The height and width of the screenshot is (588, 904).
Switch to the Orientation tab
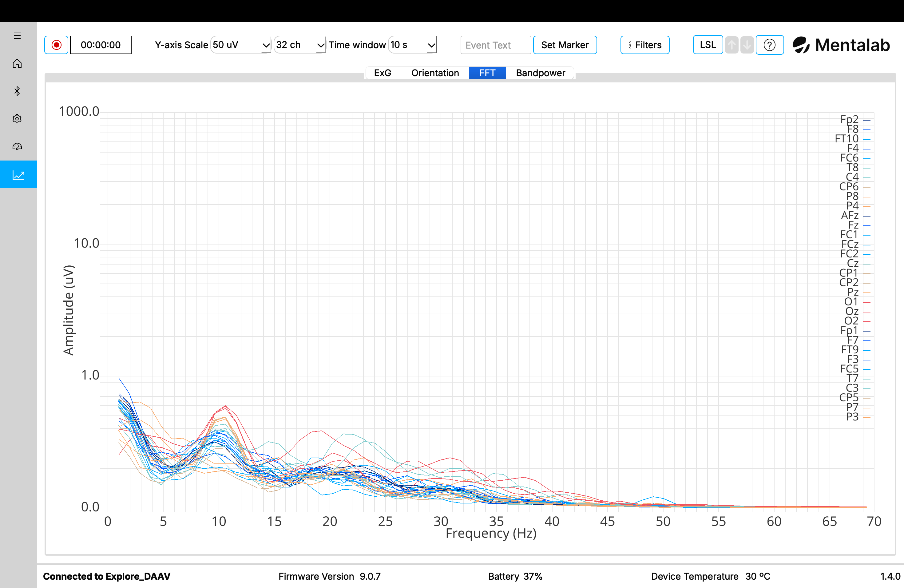[435, 73]
